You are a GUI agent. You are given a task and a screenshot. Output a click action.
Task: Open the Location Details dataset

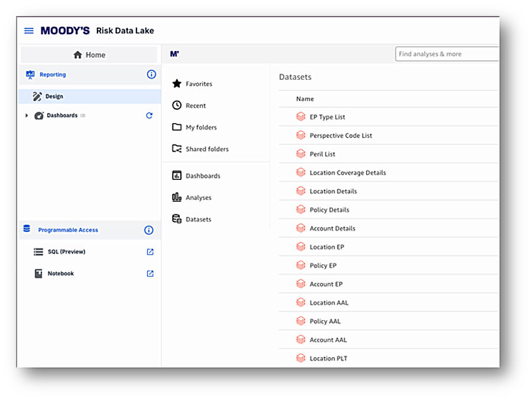(333, 191)
